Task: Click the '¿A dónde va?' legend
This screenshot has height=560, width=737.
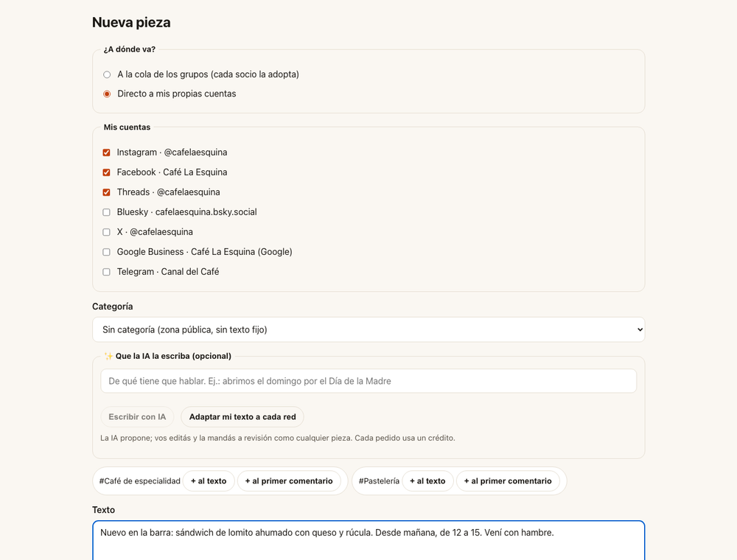Action: 130,49
